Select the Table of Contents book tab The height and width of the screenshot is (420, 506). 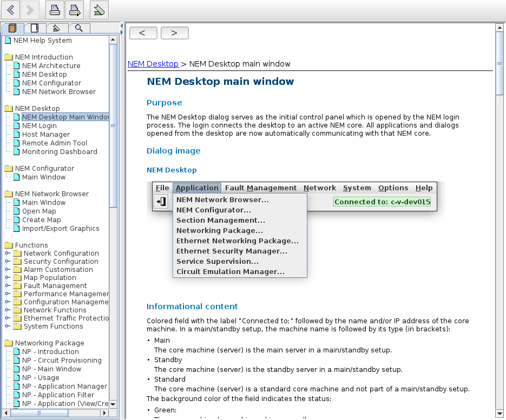tap(13, 28)
